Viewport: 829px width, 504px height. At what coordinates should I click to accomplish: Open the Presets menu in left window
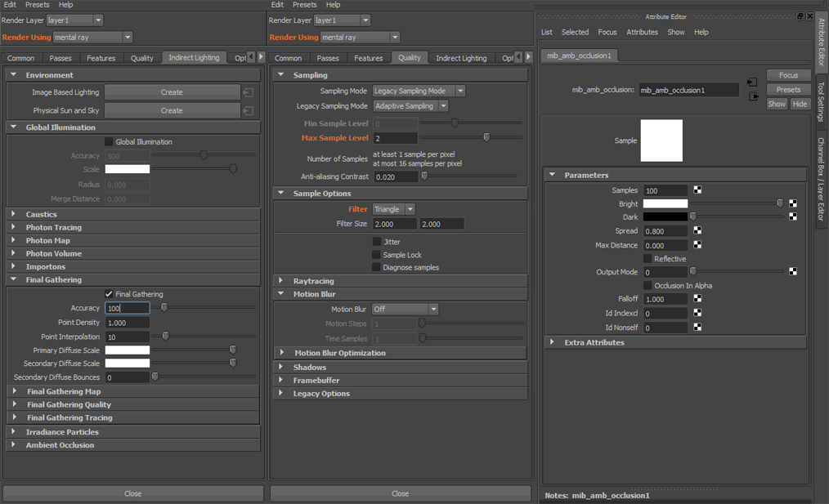(37, 5)
